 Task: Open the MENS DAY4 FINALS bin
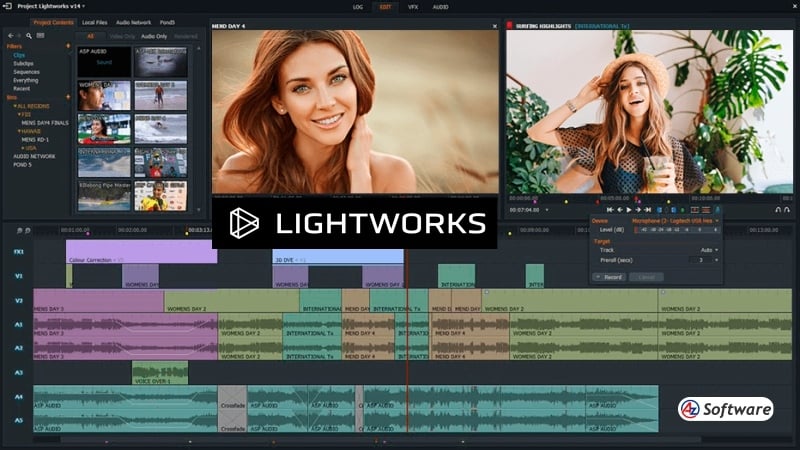(45, 123)
